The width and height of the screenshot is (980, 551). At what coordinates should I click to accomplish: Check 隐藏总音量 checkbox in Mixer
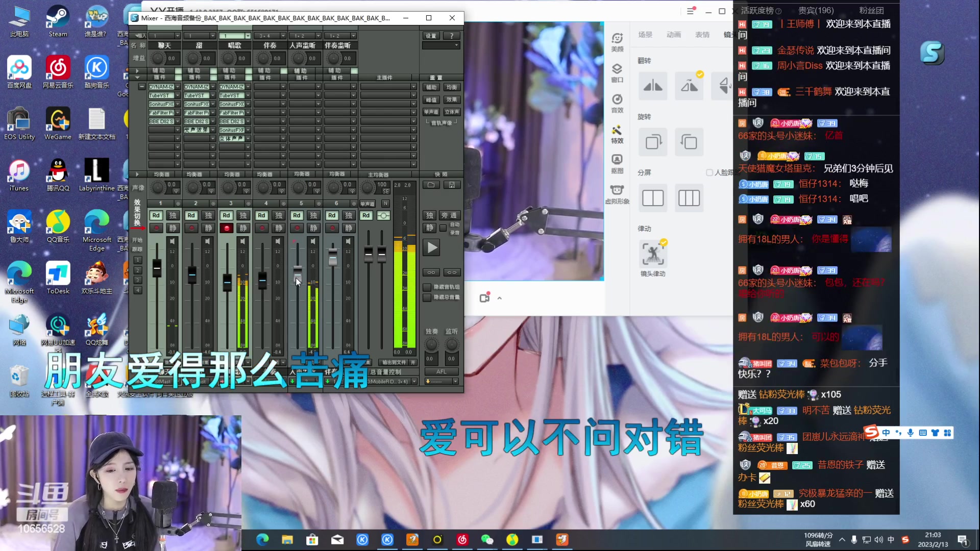point(427,297)
